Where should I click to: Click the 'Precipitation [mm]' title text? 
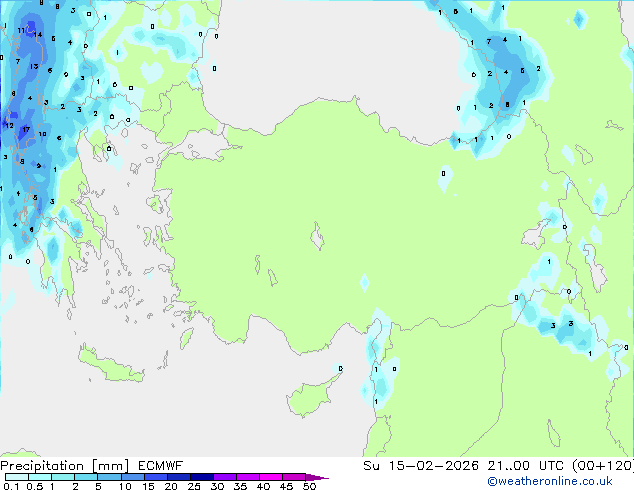coord(65,466)
